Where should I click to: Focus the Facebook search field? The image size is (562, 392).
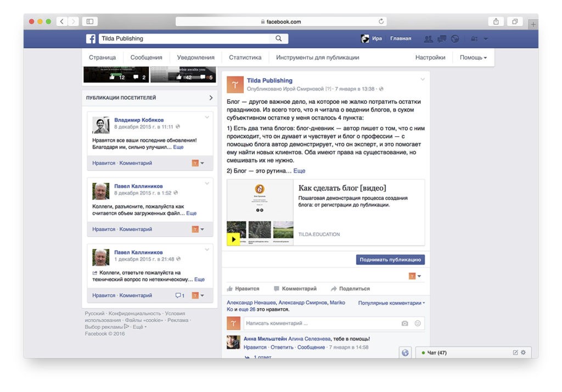[184, 38]
